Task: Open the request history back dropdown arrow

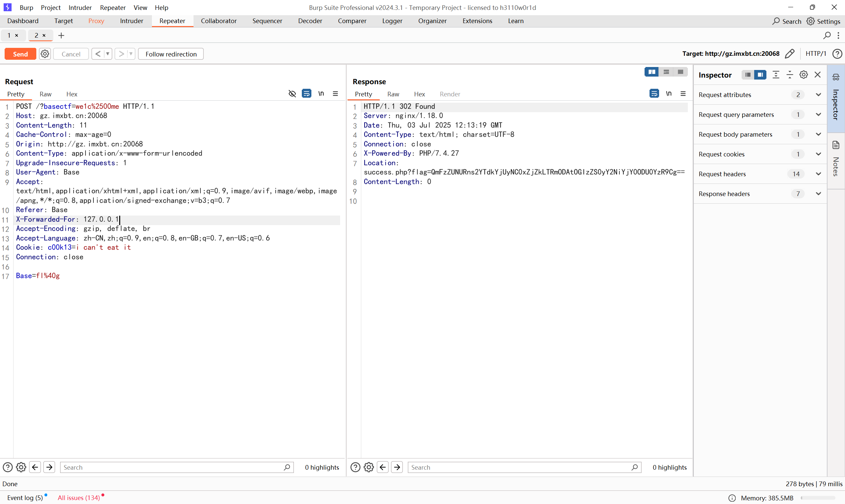Action: click(108, 54)
